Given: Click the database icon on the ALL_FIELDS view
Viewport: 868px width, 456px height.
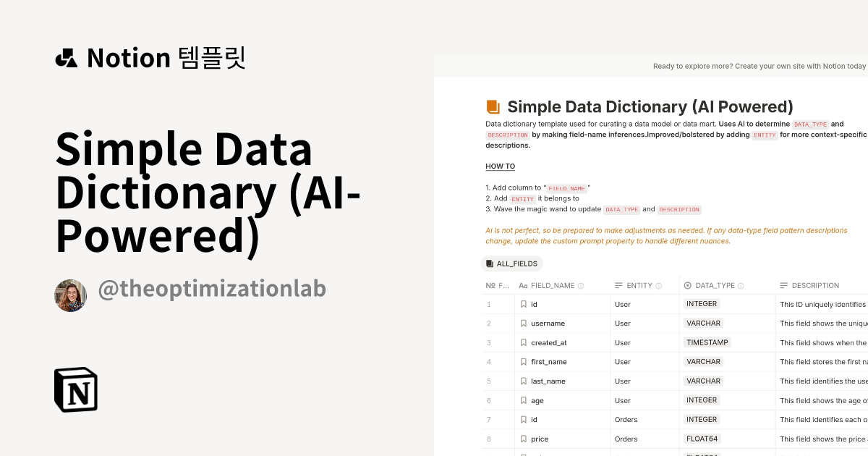Looking at the screenshot, I should pyautogui.click(x=490, y=263).
